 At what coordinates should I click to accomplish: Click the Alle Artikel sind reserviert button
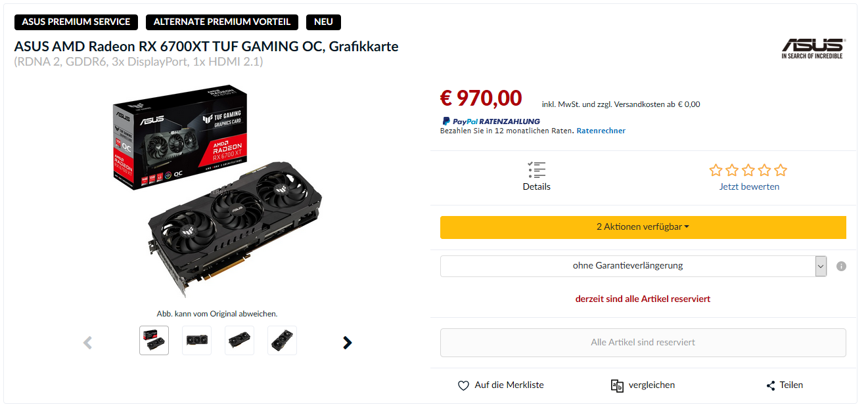tap(643, 343)
